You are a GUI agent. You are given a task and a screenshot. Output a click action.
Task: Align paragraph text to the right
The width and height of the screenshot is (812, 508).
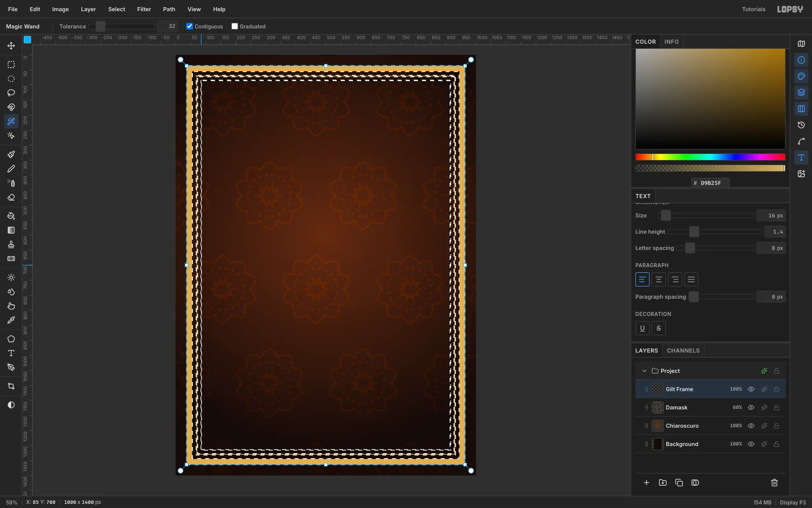coord(675,279)
